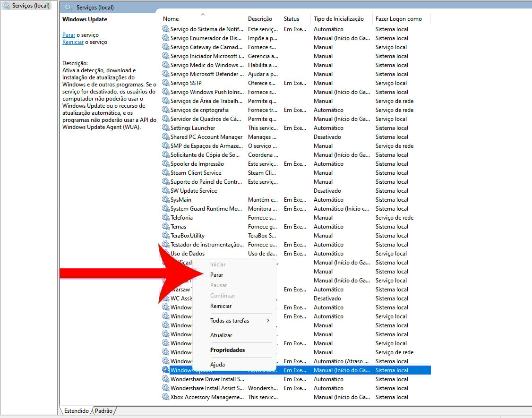Click the gear icon for Settings Launcher
The image size is (532, 418).
165,128
